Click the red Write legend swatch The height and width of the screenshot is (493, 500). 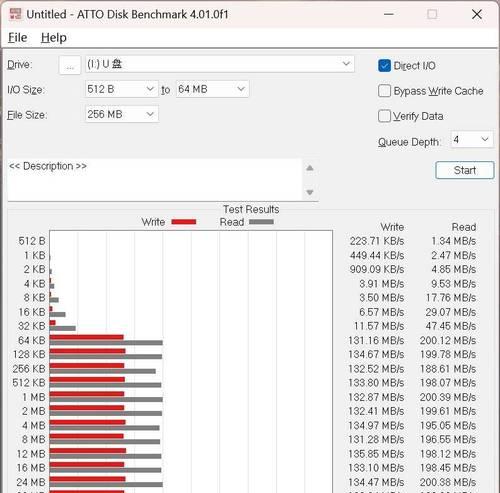(184, 222)
